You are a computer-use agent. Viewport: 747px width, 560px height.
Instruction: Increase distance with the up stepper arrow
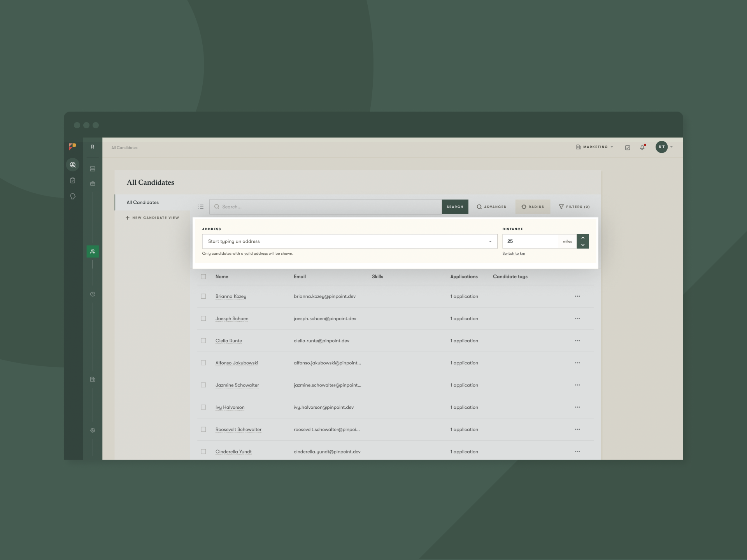pos(583,238)
